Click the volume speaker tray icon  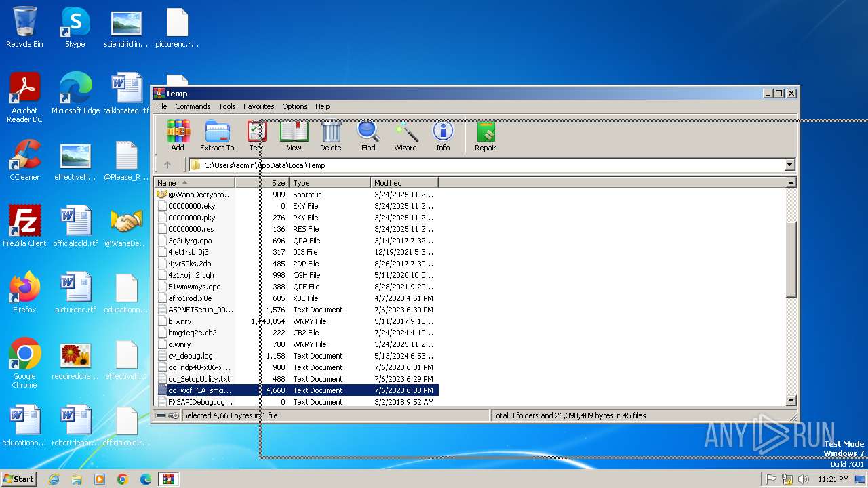tap(804, 479)
